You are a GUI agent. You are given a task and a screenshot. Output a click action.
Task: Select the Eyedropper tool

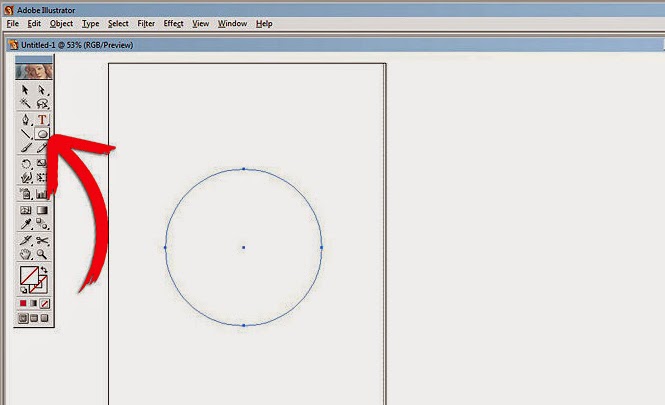pyautogui.click(x=25, y=223)
